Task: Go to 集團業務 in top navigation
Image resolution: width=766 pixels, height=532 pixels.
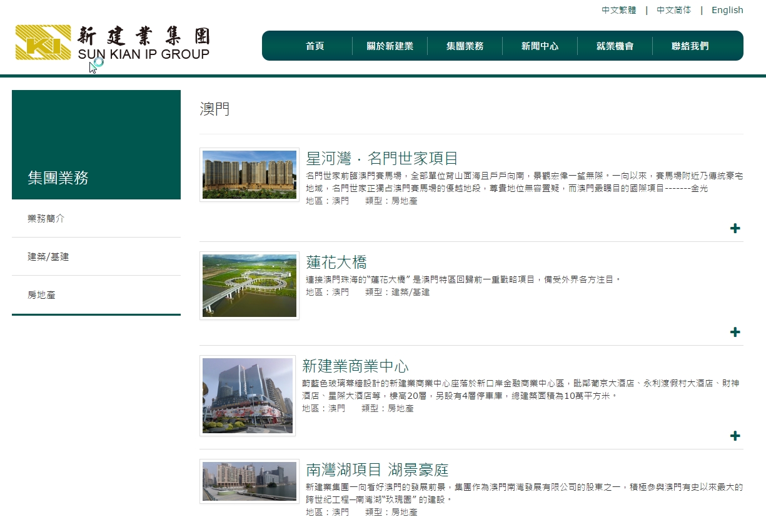Action: point(465,46)
